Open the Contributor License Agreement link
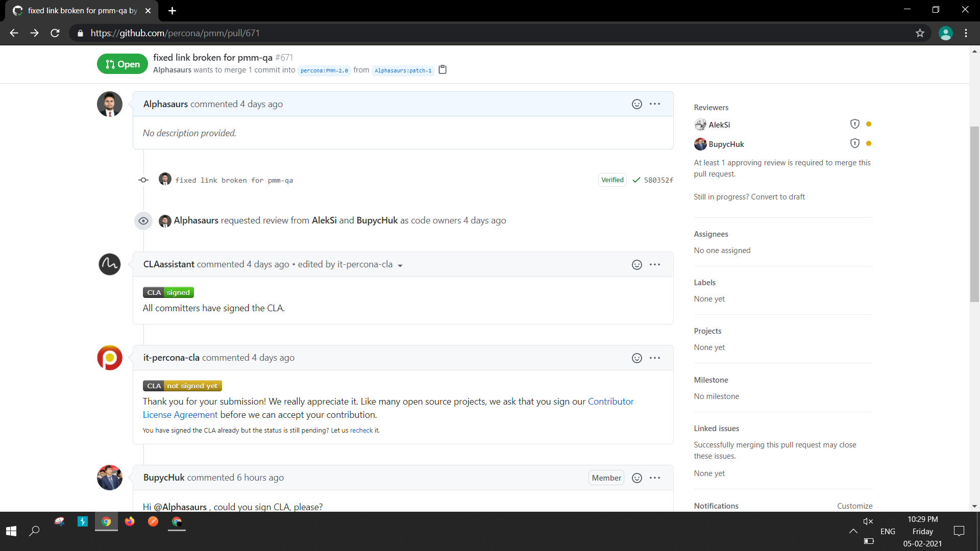Image resolution: width=980 pixels, height=551 pixels. point(610,402)
